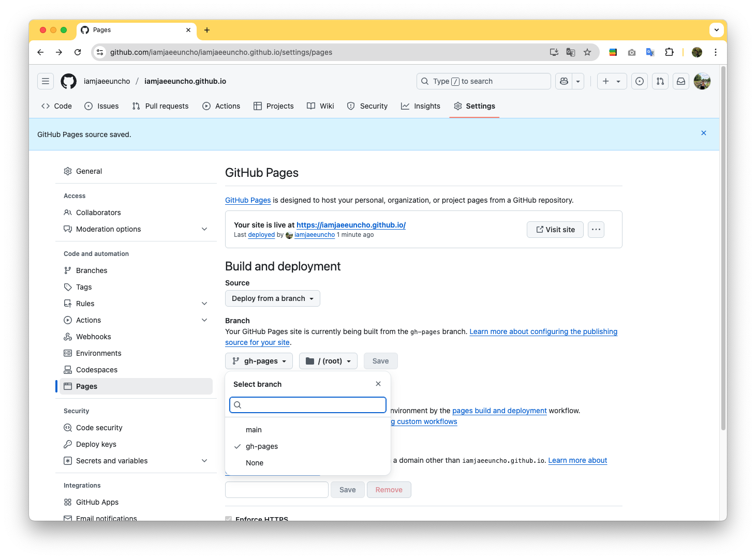Open the GitHub hamburger navigation menu
The width and height of the screenshot is (756, 559).
tap(46, 81)
